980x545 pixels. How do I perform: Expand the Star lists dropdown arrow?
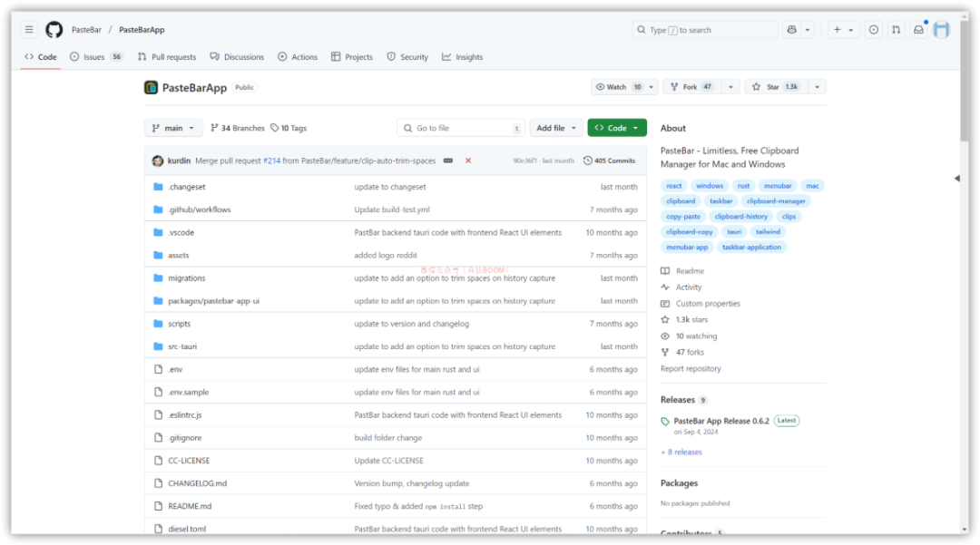(x=817, y=87)
